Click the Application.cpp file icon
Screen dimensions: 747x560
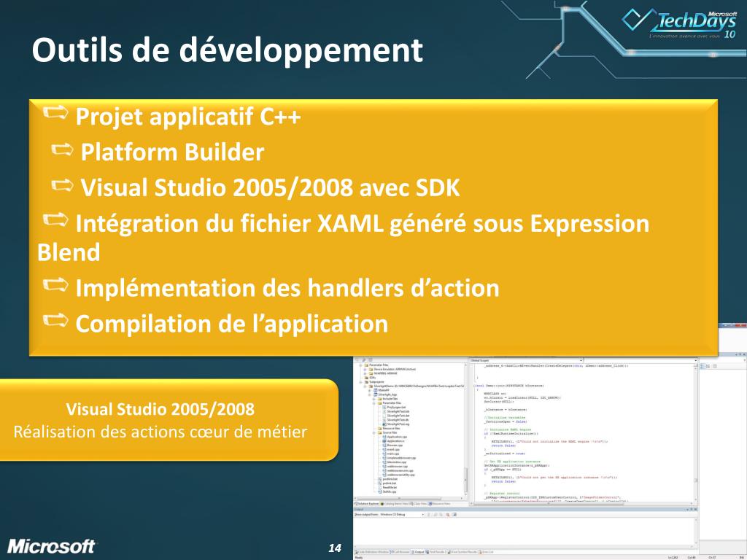384,437
